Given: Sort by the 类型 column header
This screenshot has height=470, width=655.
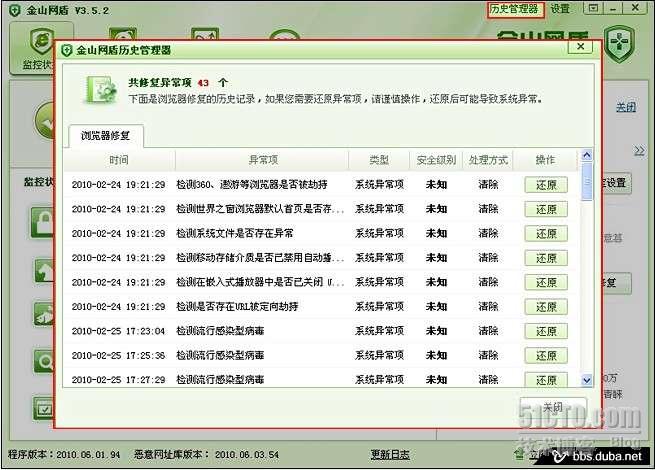Looking at the screenshot, I should (x=379, y=160).
